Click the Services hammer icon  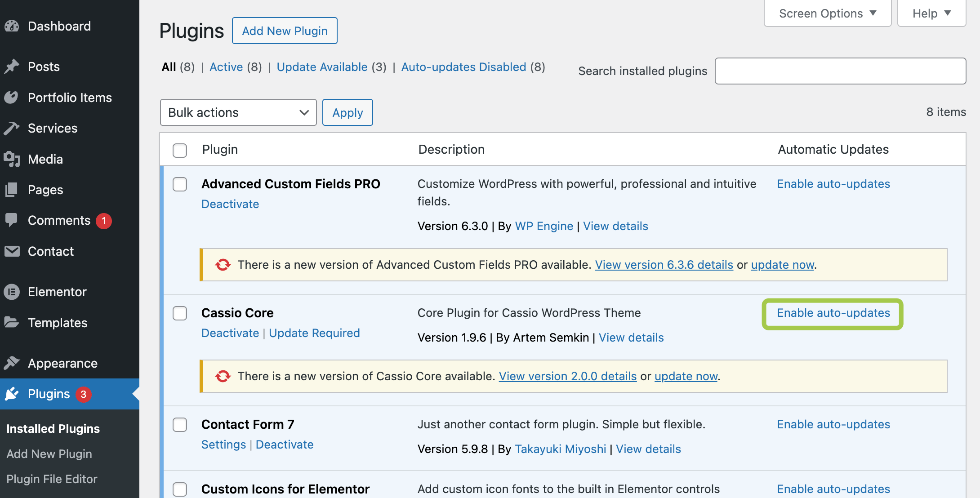point(12,129)
